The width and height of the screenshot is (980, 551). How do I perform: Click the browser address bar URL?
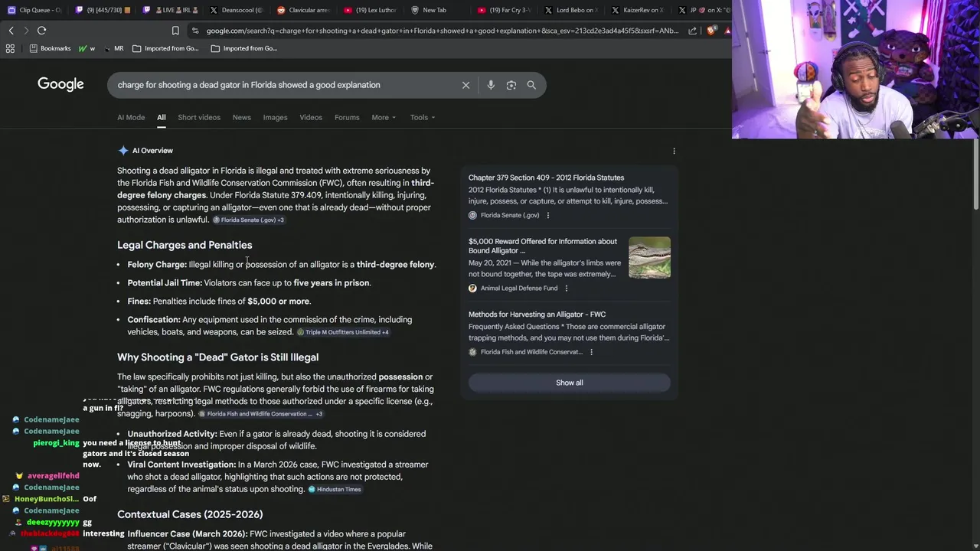pos(442,31)
